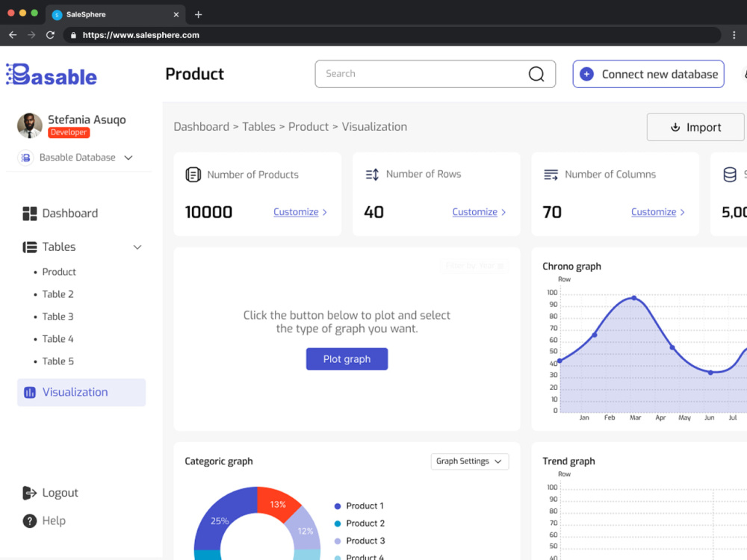Viewport: 747px width, 560px height.
Task: Click the Basable logo
Action: (52, 75)
